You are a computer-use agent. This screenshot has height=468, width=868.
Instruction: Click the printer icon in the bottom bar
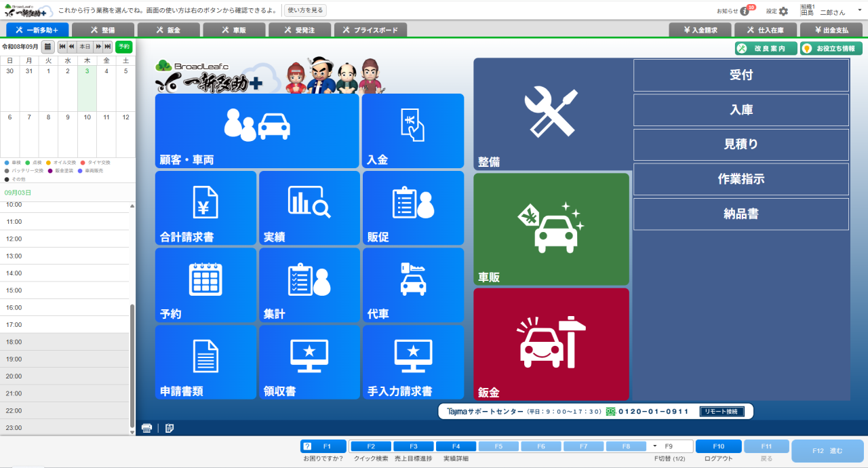pyautogui.click(x=146, y=428)
